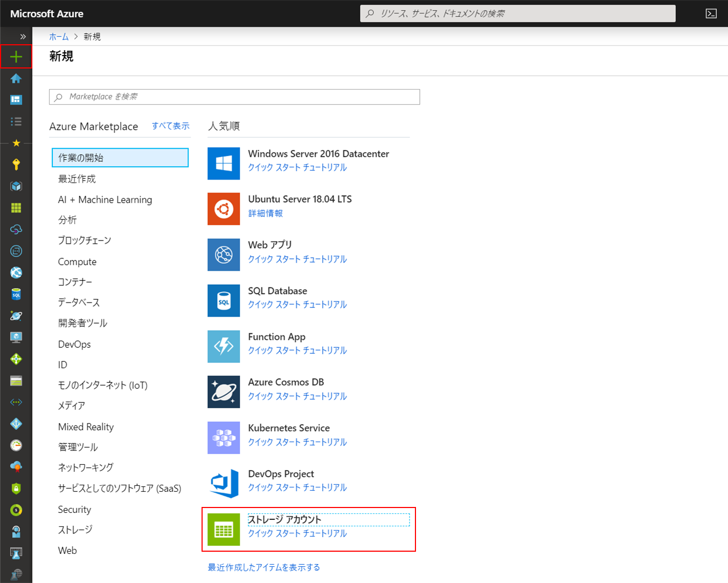Select コンテナー category
The image size is (728, 583).
point(75,282)
